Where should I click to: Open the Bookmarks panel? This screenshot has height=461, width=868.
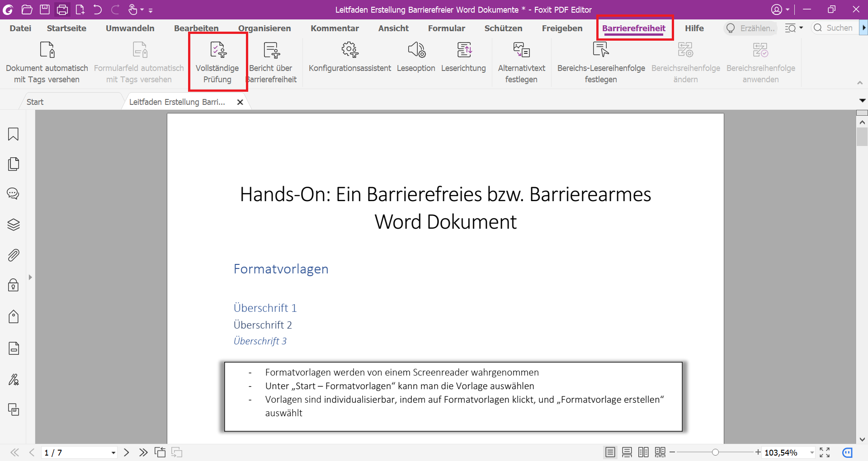[13, 134]
